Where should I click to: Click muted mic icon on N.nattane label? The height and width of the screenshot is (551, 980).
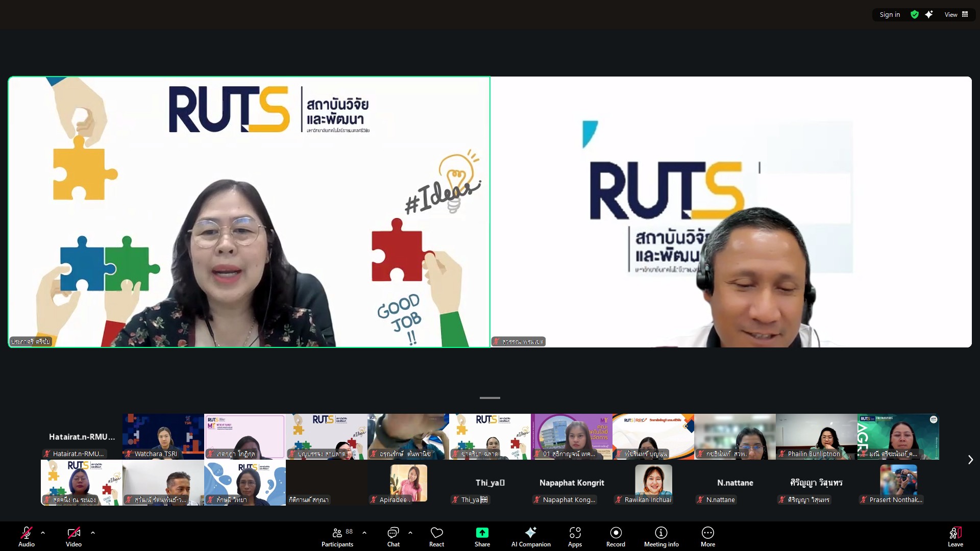(700, 499)
